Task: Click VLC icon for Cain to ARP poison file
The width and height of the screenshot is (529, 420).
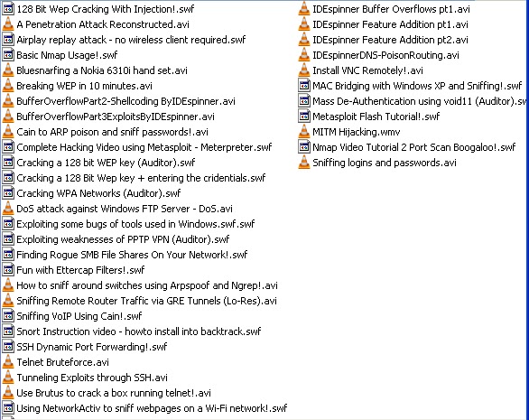Action: tap(8, 132)
